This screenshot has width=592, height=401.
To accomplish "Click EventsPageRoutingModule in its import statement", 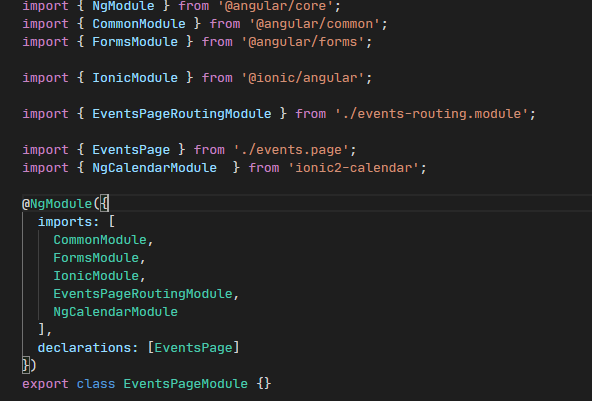I will (182, 114).
